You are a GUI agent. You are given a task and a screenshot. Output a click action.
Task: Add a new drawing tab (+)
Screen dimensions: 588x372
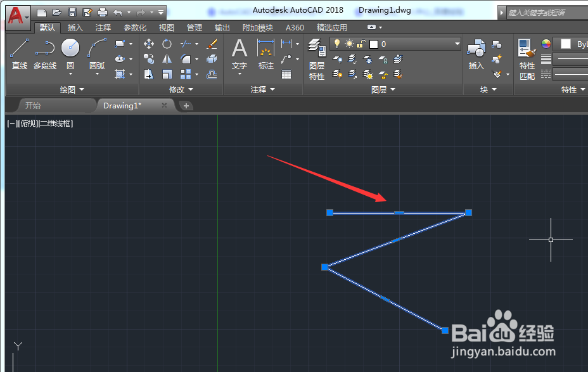186,106
